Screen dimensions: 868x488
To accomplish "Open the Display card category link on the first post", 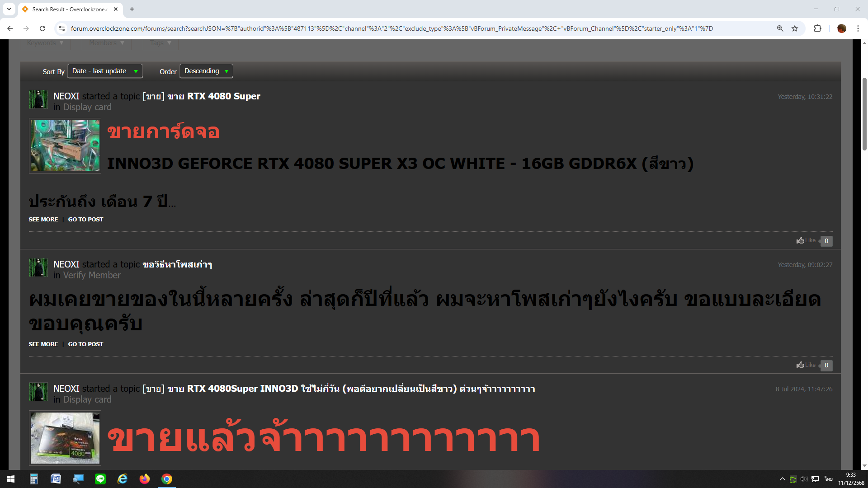I will [87, 107].
